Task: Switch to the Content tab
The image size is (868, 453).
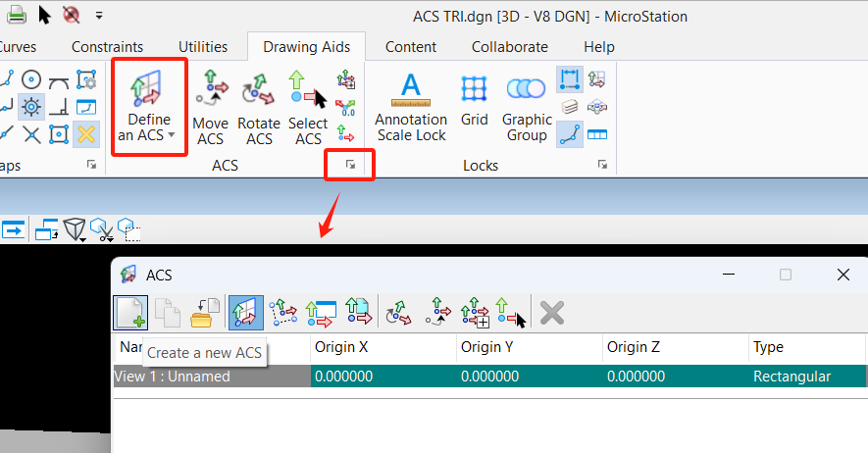Action: pos(411,47)
